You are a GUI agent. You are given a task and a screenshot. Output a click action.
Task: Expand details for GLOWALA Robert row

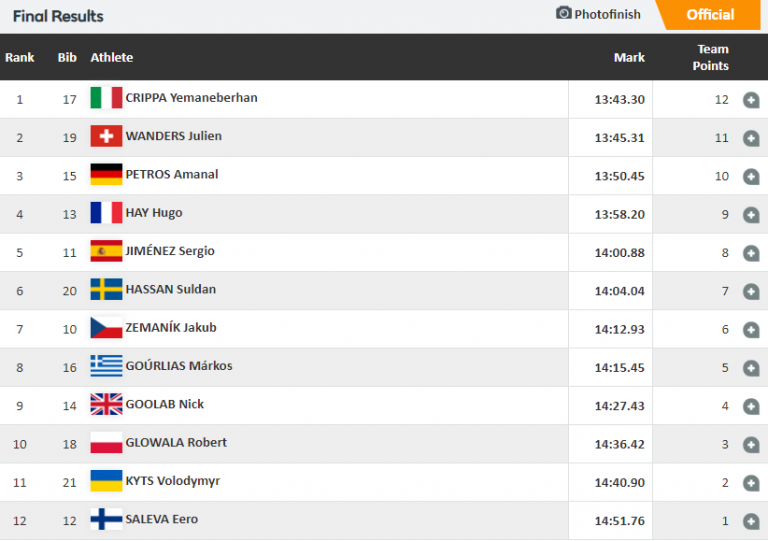751,444
